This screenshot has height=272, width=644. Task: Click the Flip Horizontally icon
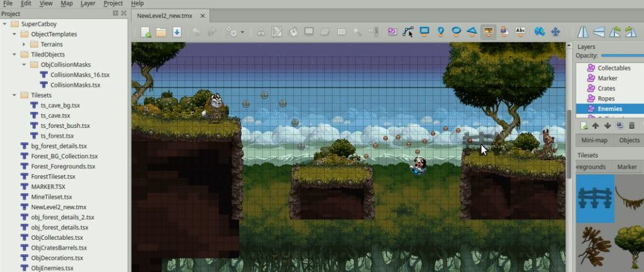point(583,32)
